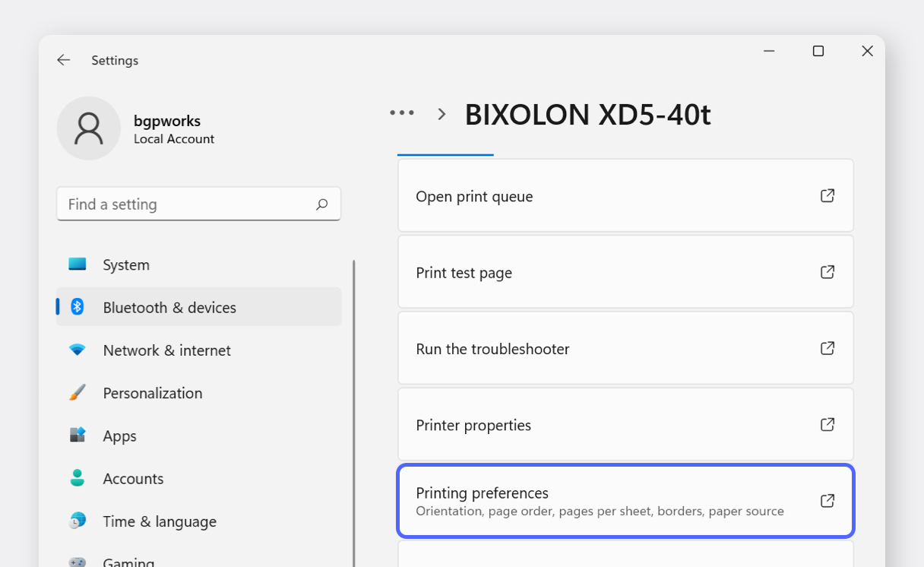Select Bluetooth & devices in sidebar

click(x=169, y=307)
